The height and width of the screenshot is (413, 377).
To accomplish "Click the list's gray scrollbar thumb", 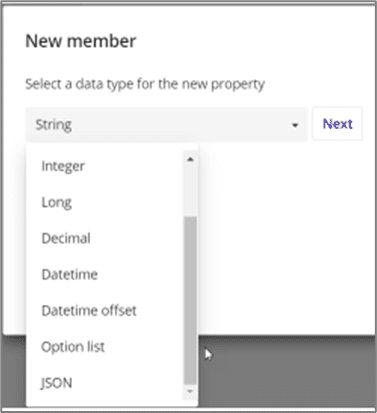I will tap(190, 301).
